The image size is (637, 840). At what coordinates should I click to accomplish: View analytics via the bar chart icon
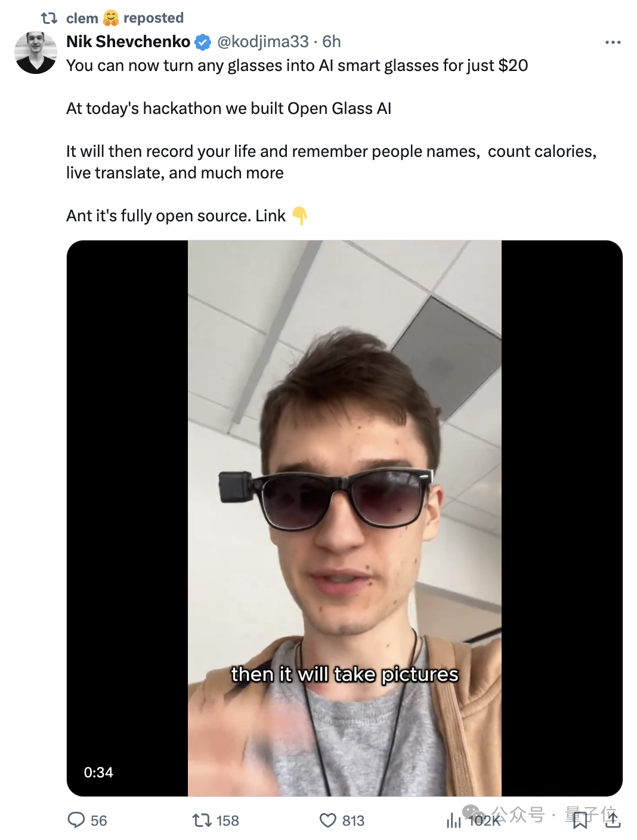point(454,820)
